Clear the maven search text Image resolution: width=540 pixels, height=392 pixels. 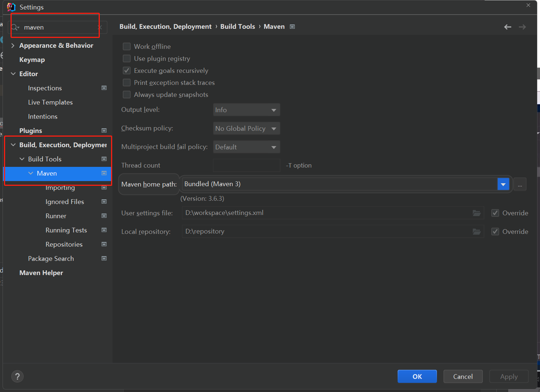click(x=100, y=27)
